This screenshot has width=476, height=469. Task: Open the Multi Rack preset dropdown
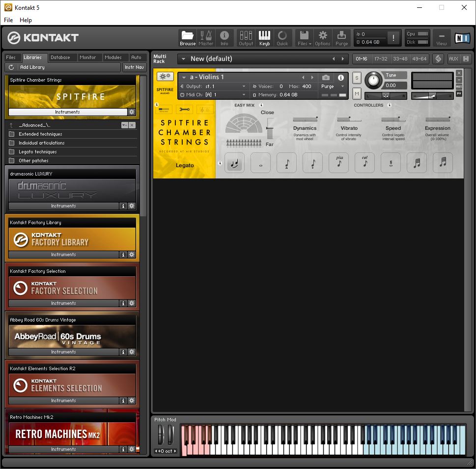tap(183, 59)
